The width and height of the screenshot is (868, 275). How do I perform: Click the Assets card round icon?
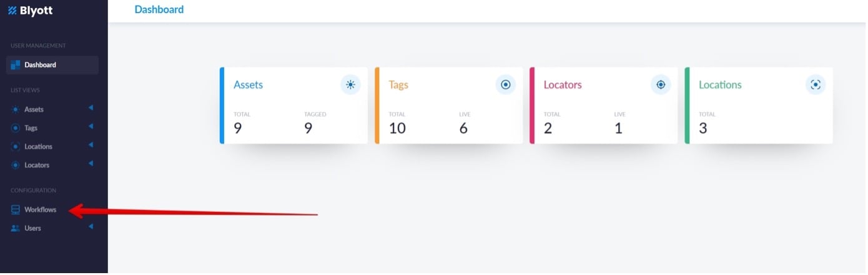click(350, 85)
